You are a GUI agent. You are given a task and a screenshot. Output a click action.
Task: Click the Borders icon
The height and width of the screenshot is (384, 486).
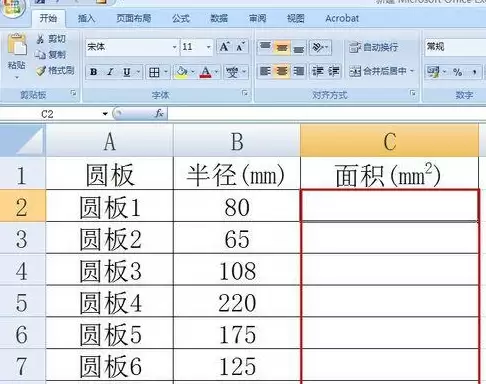click(154, 72)
